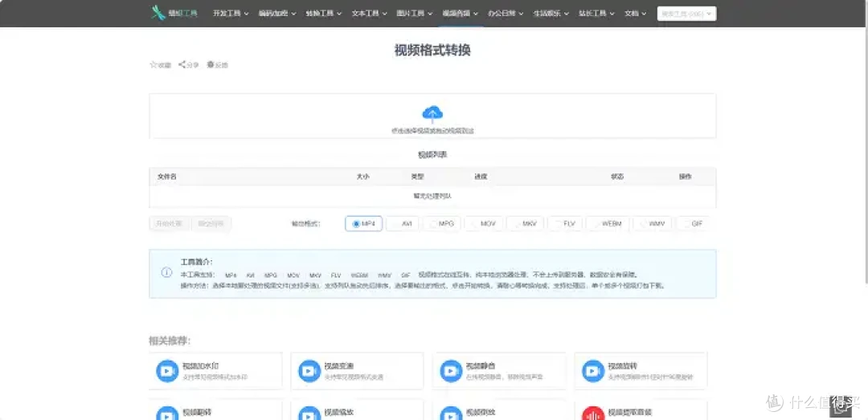Select WMV output format
The width and height of the screenshot is (868, 420).
click(x=652, y=223)
